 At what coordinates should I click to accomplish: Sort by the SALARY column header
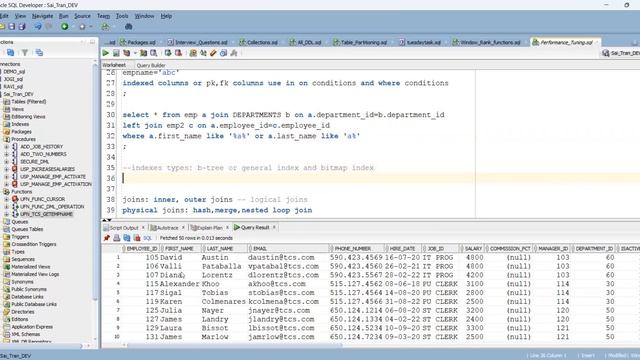(x=473, y=249)
